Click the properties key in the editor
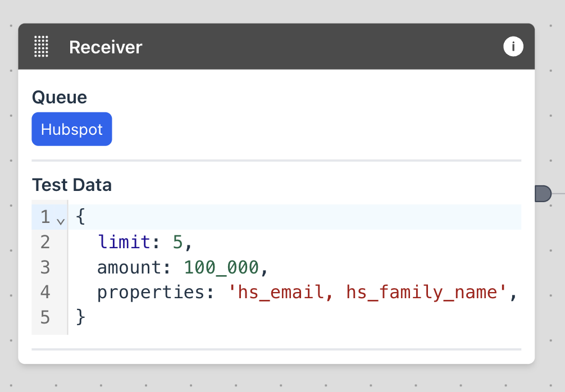The image size is (565, 392). pos(151,293)
